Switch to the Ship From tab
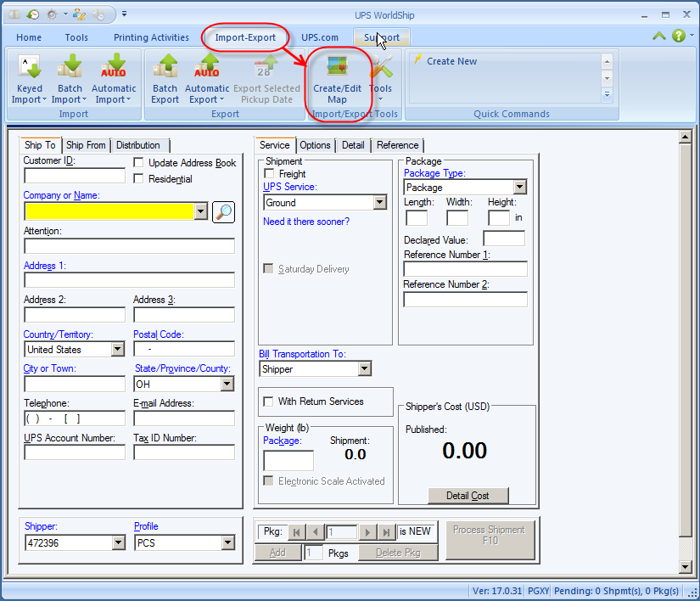This screenshot has height=601, width=700. click(x=86, y=145)
